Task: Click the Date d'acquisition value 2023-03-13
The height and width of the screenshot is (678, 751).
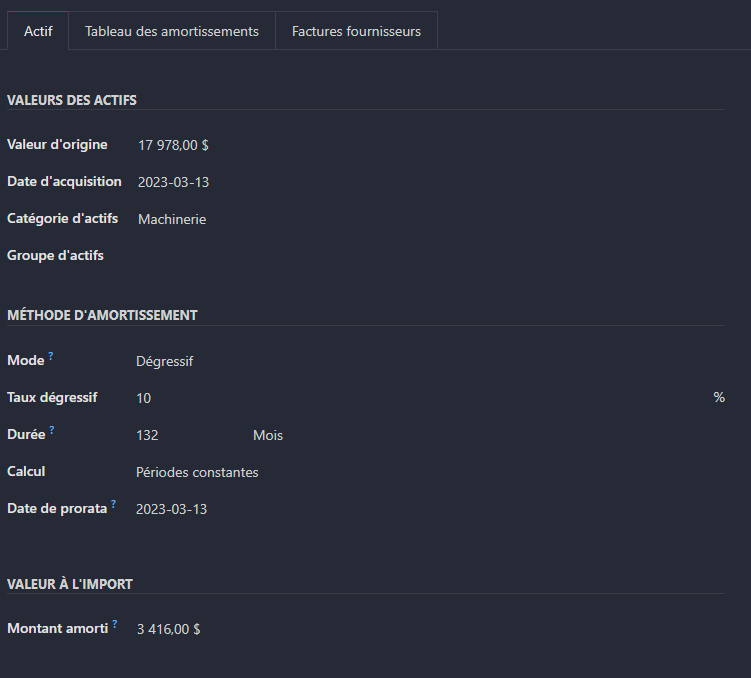Action: point(173,182)
